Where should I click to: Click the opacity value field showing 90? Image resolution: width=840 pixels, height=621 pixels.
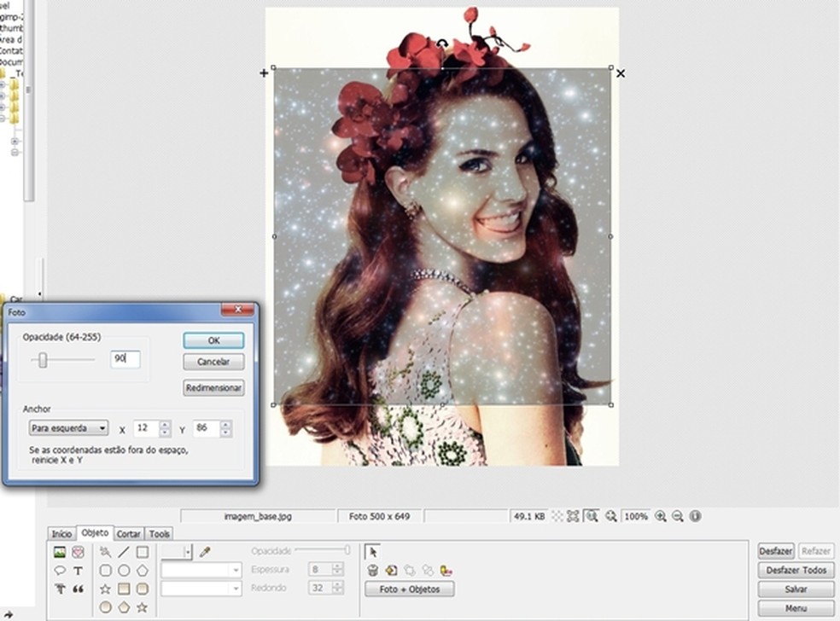[125, 359]
